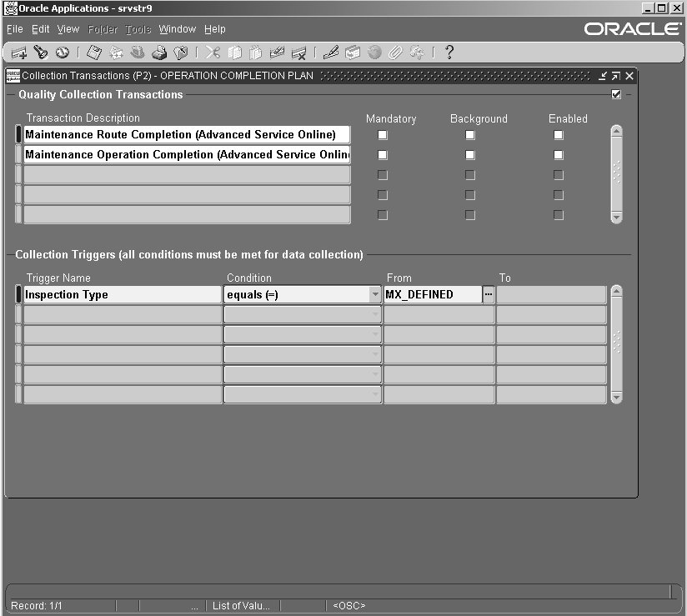The width and height of the screenshot is (687, 616).
Task: Click the third empty Transaction Description row
Action: tap(187, 215)
